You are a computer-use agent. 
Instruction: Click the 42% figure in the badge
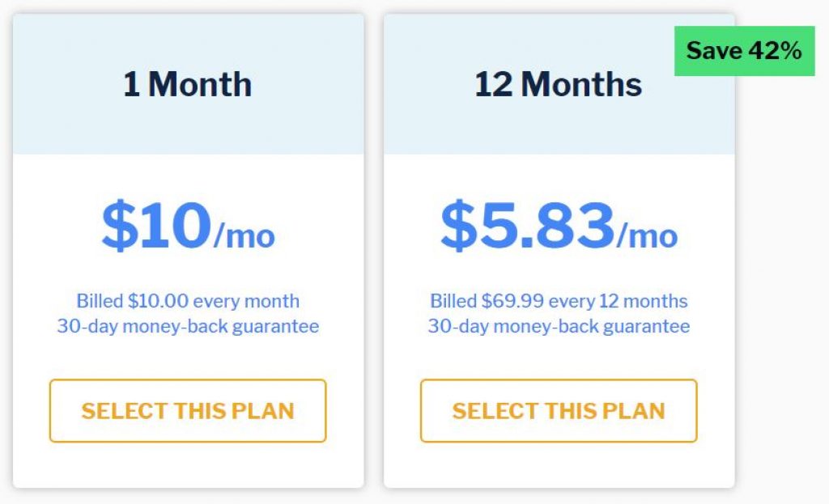click(x=775, y=51)
